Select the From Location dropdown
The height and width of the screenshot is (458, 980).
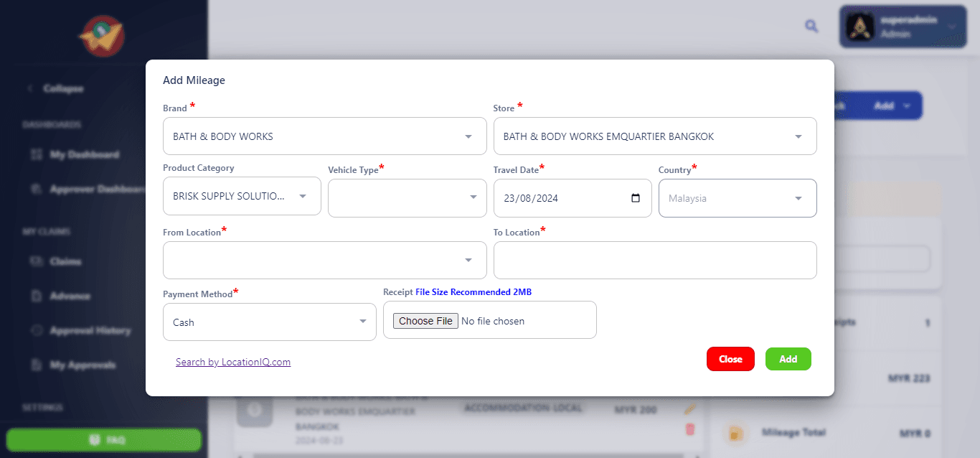324,260
